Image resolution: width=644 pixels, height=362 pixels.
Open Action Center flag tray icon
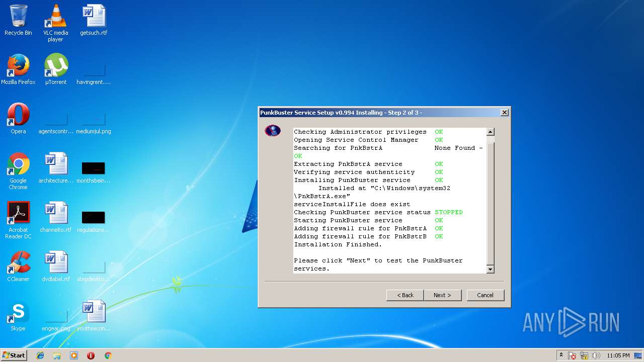pos(573,355)
